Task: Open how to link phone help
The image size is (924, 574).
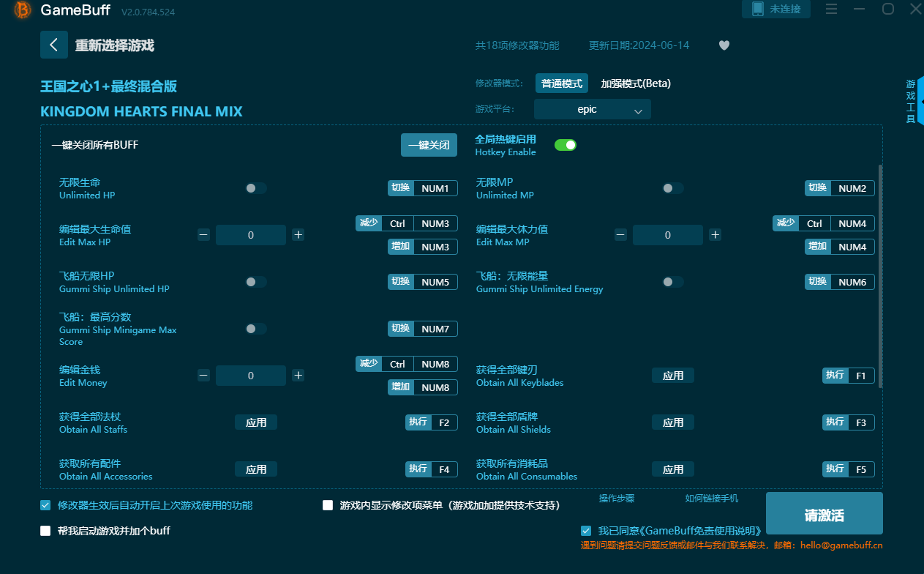Action: point(712,499)
